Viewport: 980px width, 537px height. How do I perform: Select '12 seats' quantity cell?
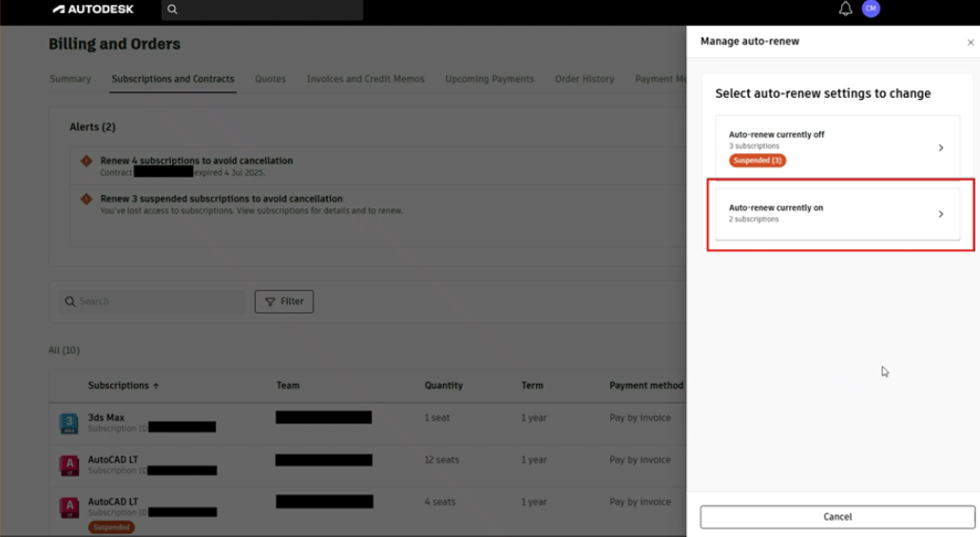(x=442, y=459)
